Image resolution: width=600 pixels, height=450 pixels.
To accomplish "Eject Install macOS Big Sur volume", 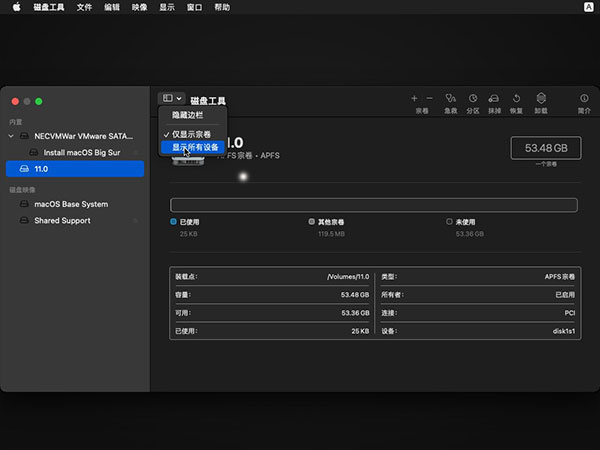I will tap(135, 153).
